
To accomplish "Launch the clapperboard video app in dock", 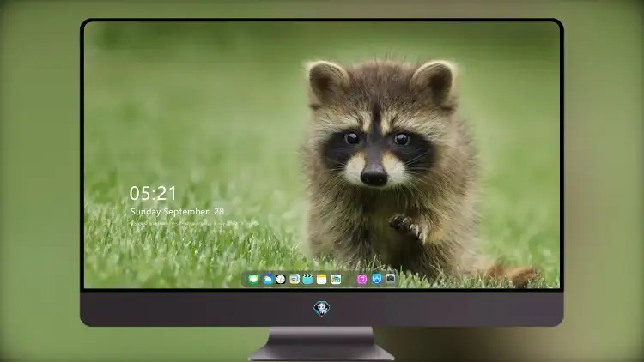I will [307, 279].
